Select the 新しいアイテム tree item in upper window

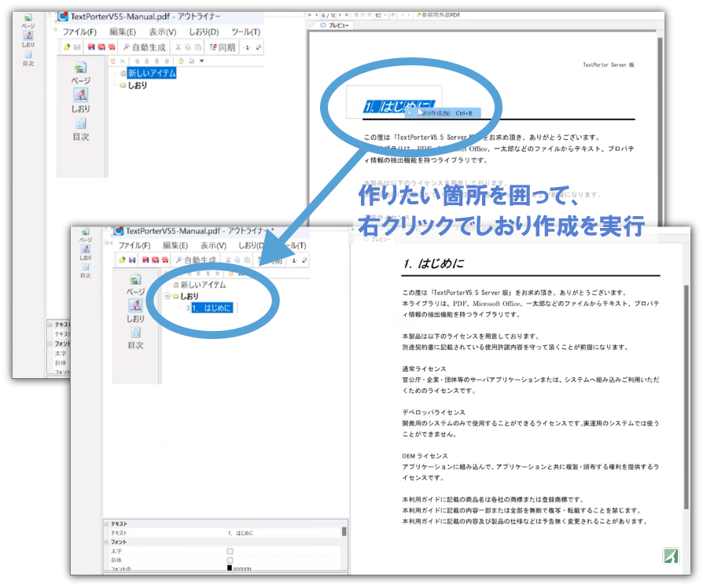click(x=151, y=73)
